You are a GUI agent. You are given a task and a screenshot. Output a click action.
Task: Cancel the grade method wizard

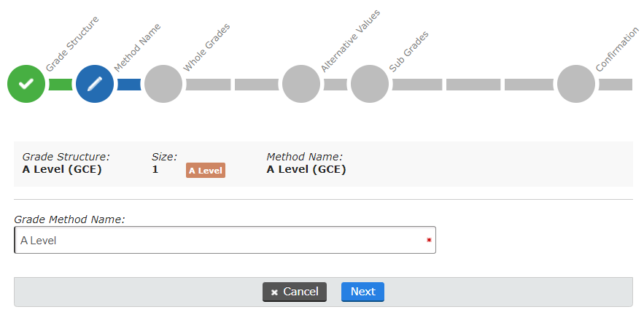(295, 292)
